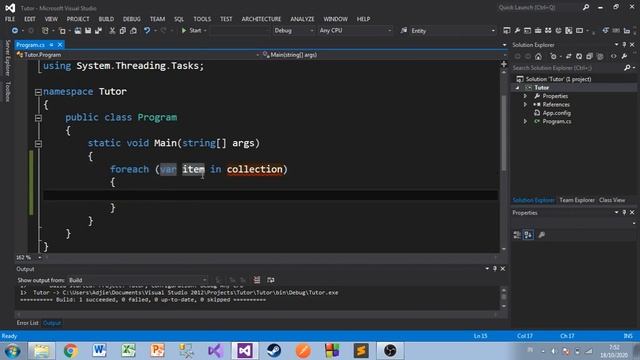Open the DEBUG menu
Screen dimensions: 640x360
(132, 19)
